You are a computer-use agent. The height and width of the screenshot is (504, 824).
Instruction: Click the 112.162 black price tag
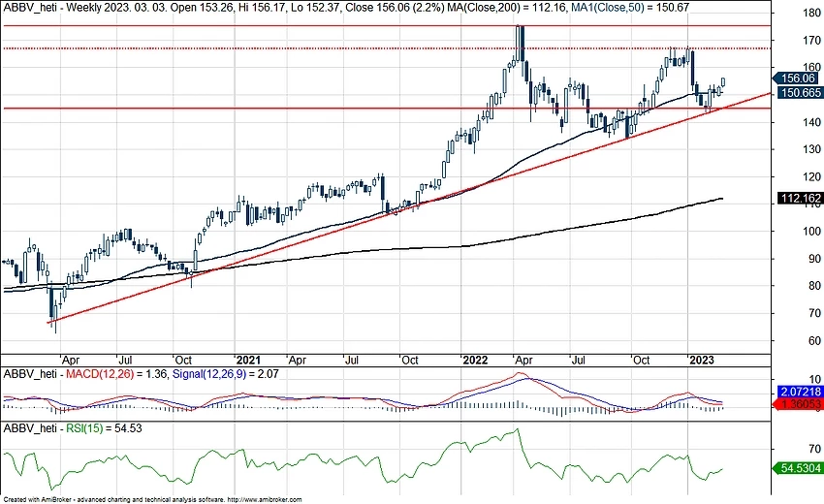799,198
